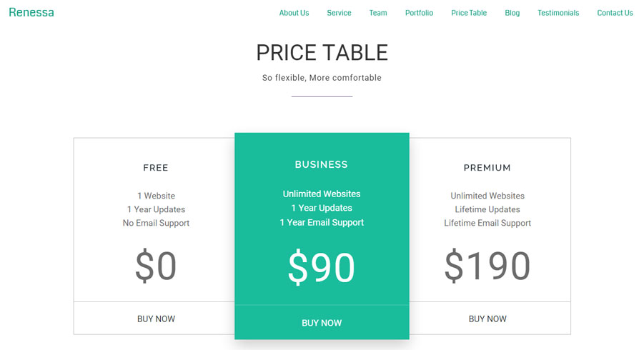Navigate to the Blog page
Image resolution: width=644 pixels, height=350 pixels.
512,13
